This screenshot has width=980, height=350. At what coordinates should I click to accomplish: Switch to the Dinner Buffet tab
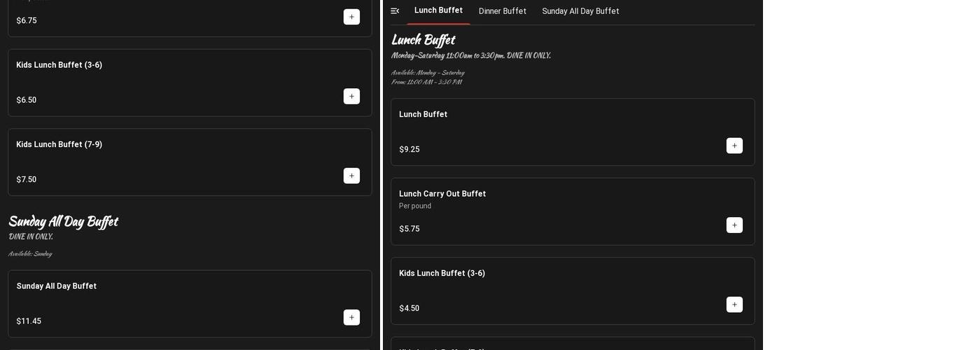click(502, 11)
